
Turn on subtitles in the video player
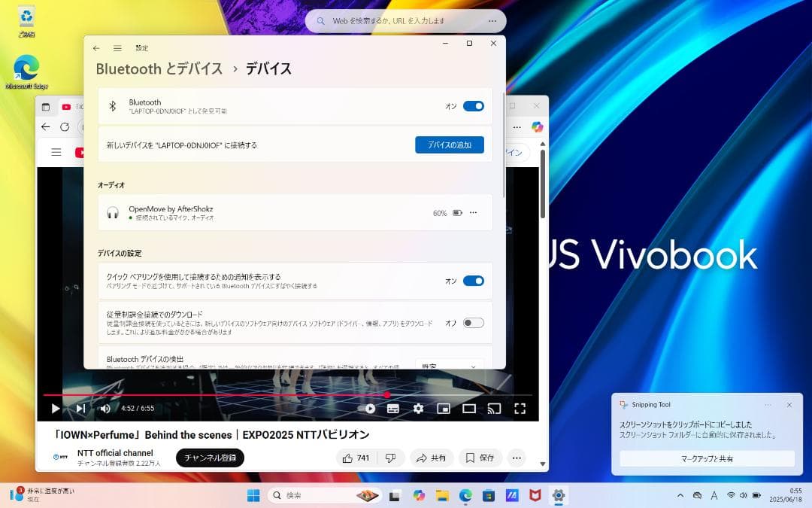[392, 409]
